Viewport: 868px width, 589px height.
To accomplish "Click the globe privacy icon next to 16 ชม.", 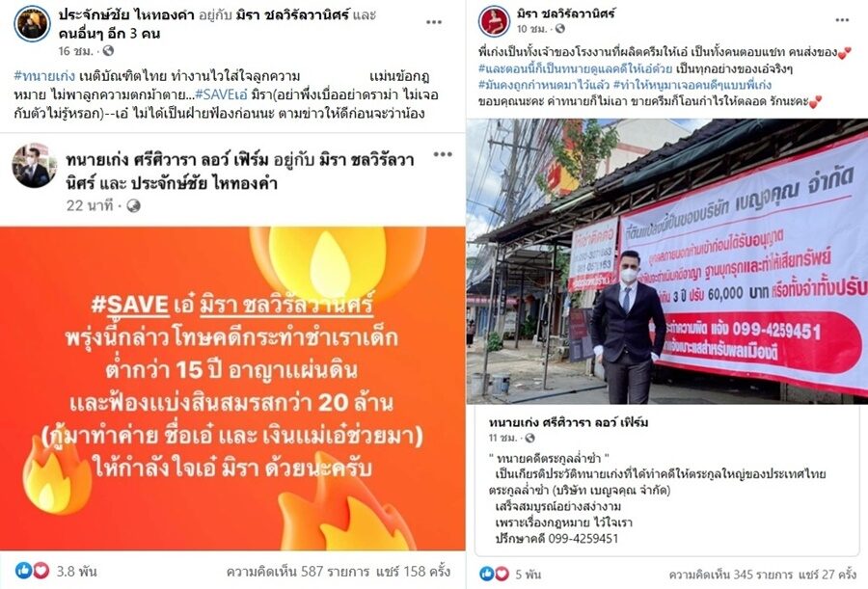I will [108, 51].
